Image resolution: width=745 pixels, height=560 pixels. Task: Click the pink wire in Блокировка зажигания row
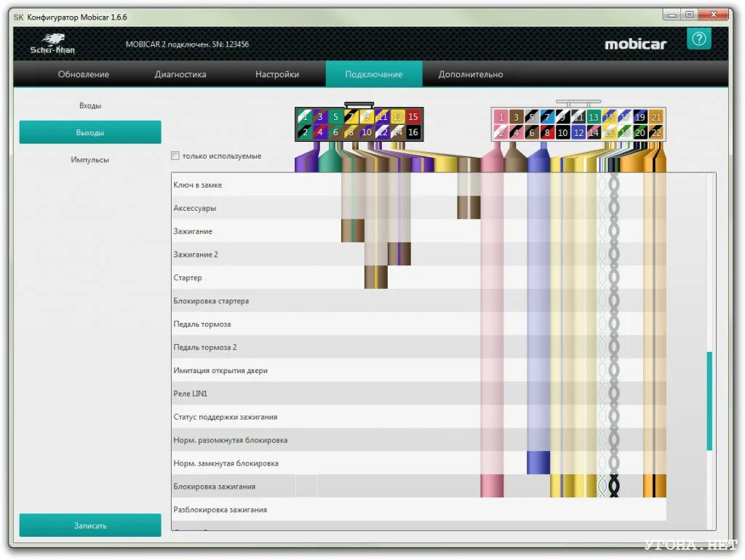click(493, 486)
